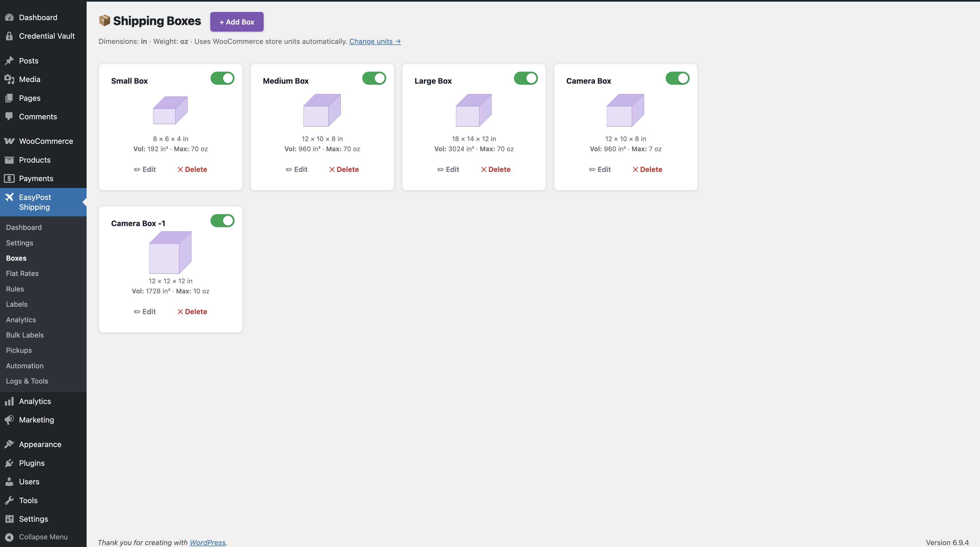The image size is (980, 547).
Task: Edit the Camera Box -1
Action: pos(145,312)
